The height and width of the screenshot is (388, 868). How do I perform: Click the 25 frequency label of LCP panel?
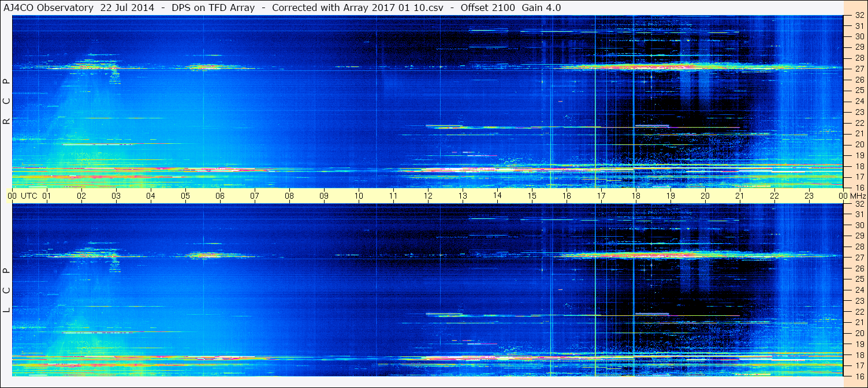pyautogui.click(x=859, y=279)
